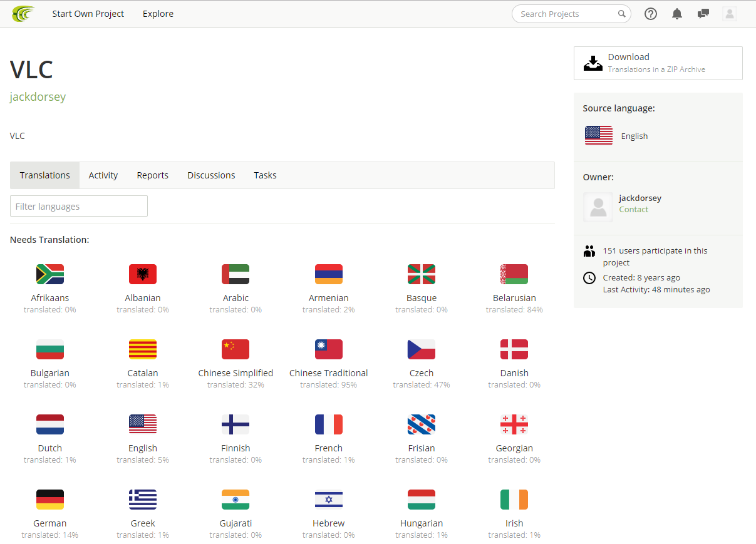The image size is (756, 544).
Task: Click the clock icon beside Created
Action: 589,278
